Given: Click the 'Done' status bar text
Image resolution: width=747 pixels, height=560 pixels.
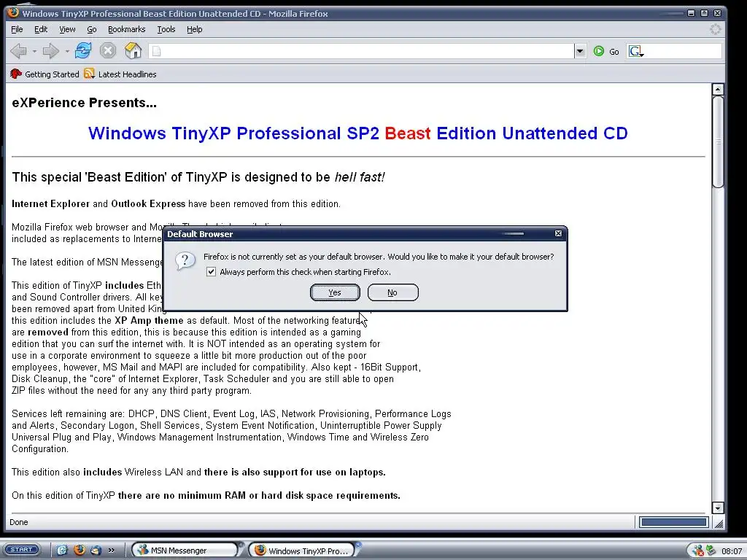Looking at the screenshot, I should pos(18,522).
